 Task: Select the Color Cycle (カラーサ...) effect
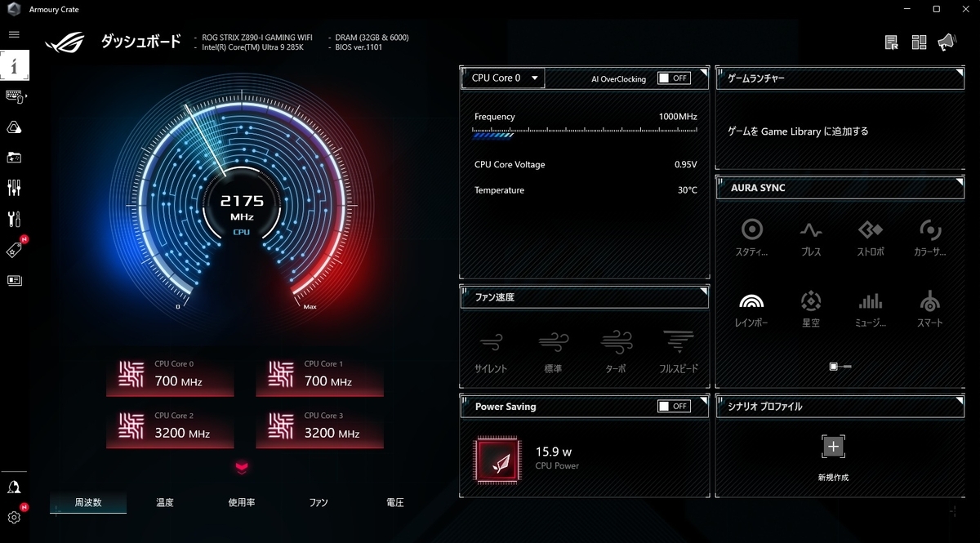[x=929, y=237]
